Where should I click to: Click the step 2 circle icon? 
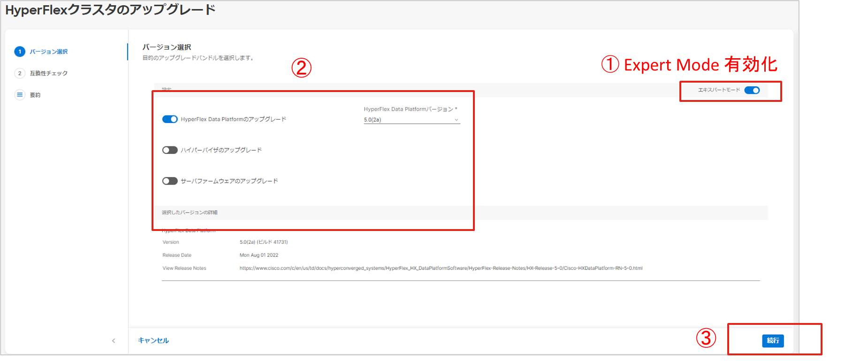pos(20,73)
